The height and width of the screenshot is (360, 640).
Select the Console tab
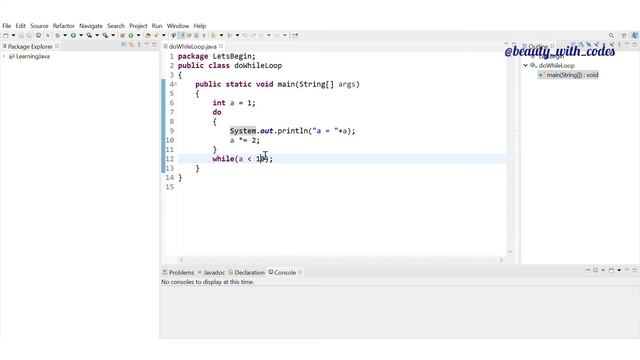coord(282,272)
